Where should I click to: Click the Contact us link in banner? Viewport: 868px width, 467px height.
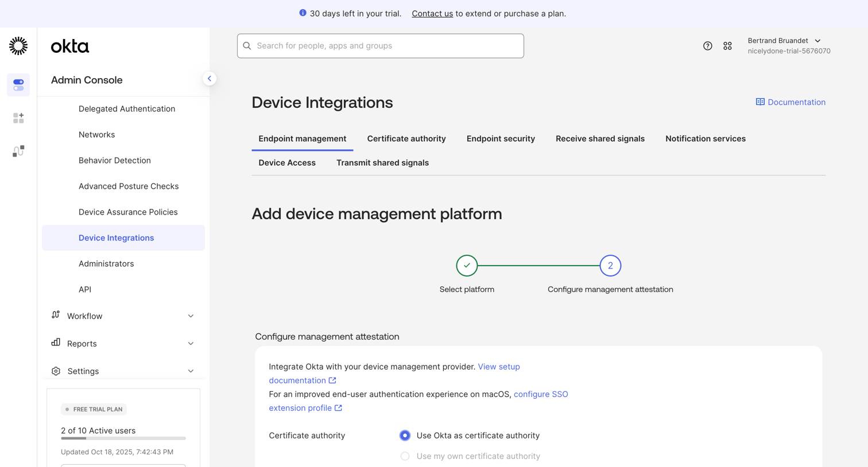432,14
